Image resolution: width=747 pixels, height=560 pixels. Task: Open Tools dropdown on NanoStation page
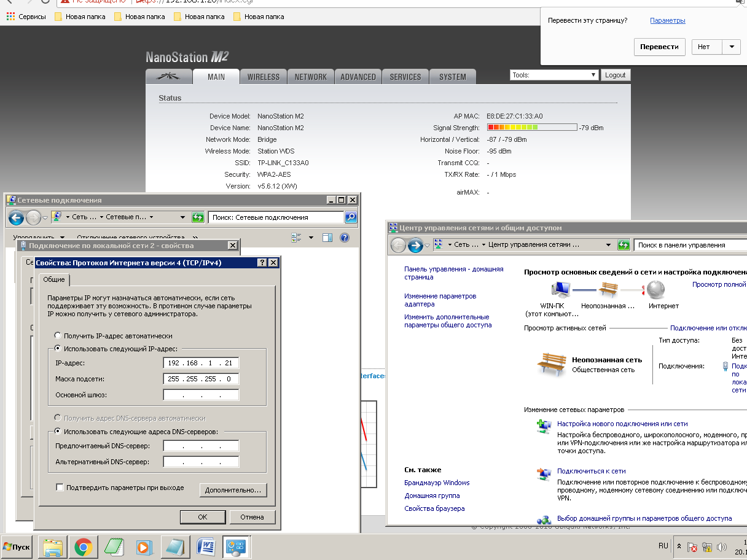554,75
